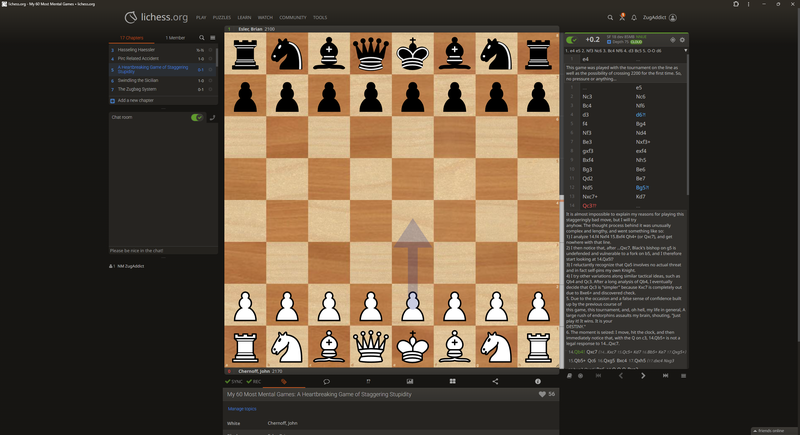Viewport: 800px width, 435px height.
Task: Jump to the last move
Action: (x=665, y=376)
